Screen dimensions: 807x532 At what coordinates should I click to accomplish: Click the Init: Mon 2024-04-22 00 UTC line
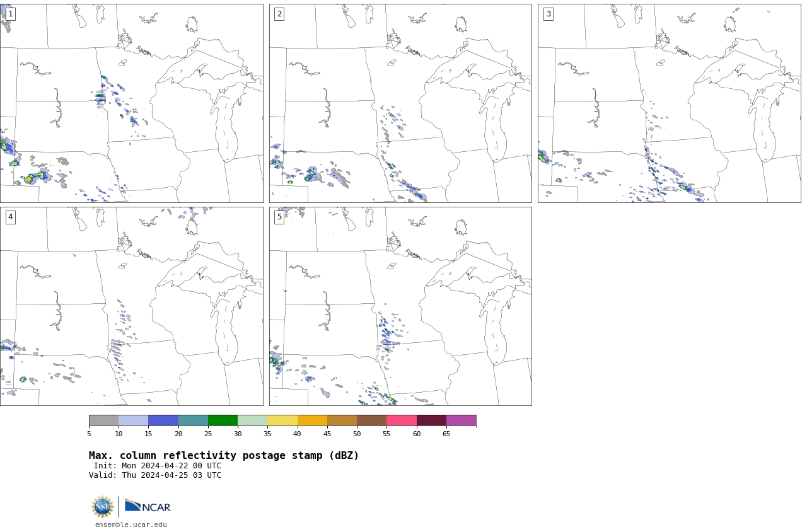[x=158, y=466]
